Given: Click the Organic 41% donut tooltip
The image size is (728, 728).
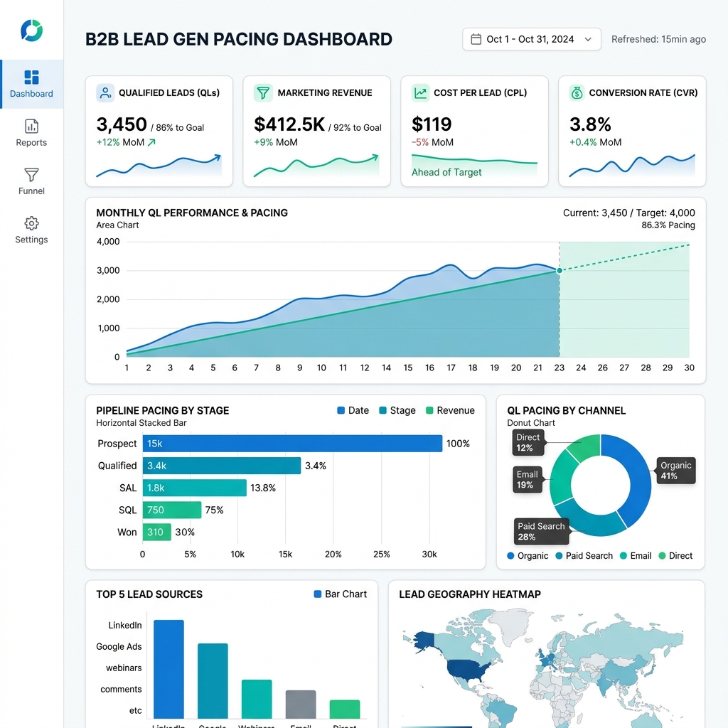Looking at the screenshot, I should (676, 471).
